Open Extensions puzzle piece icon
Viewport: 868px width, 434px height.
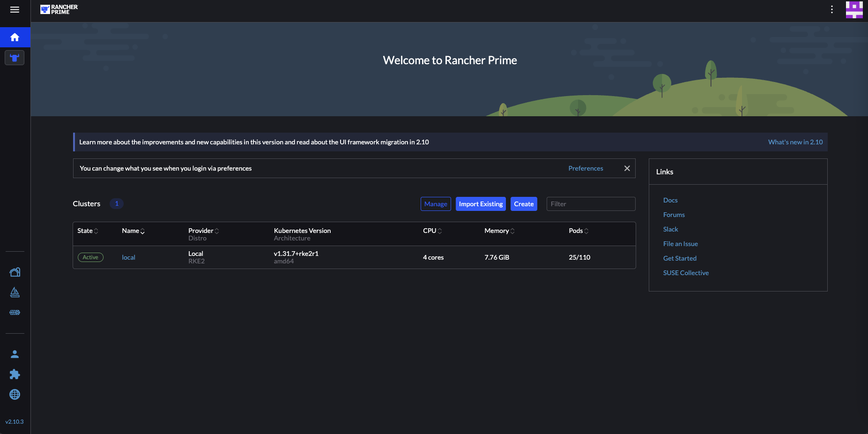(x=15, y=374)
